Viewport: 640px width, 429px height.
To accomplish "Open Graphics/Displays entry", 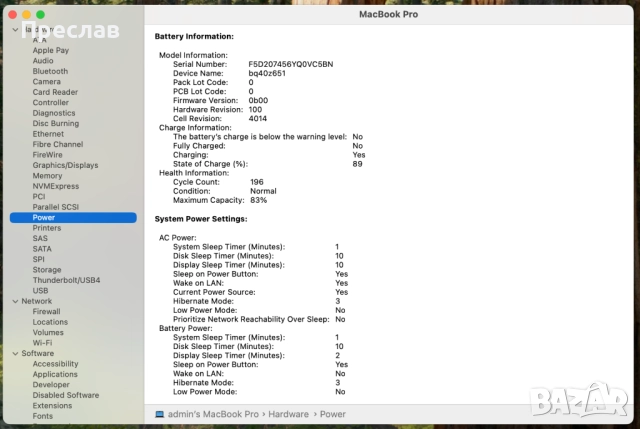I will tap(65, 165).
